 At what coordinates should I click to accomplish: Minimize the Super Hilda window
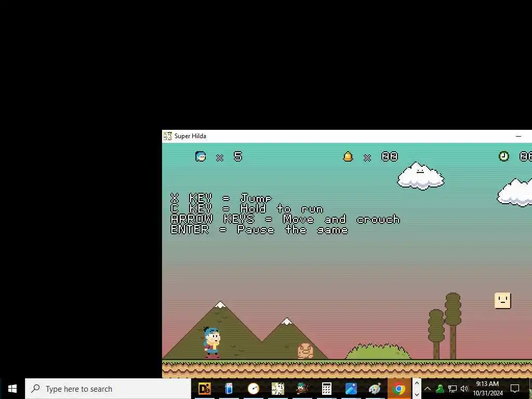518,136
